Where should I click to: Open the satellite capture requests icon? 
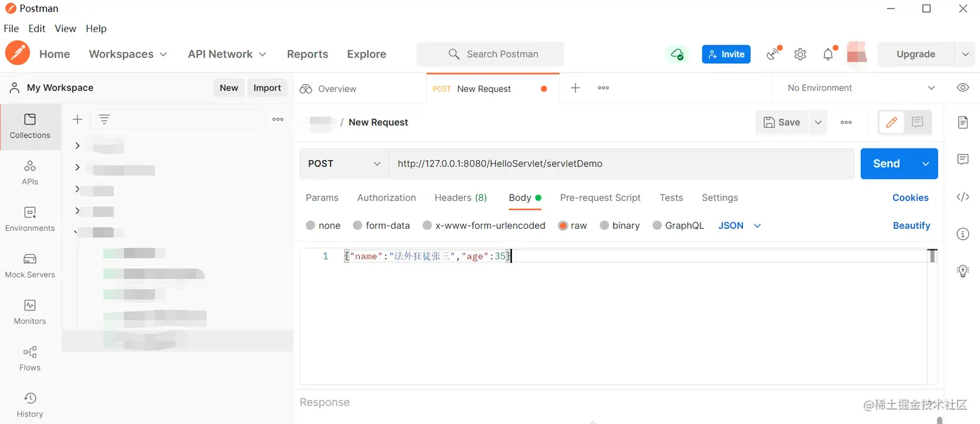(x=773, y=54)
